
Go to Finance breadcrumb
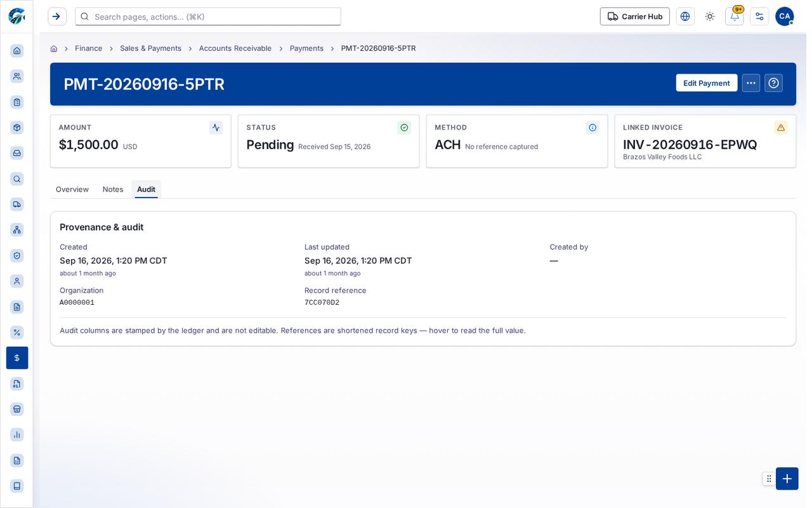coord(89,48)
